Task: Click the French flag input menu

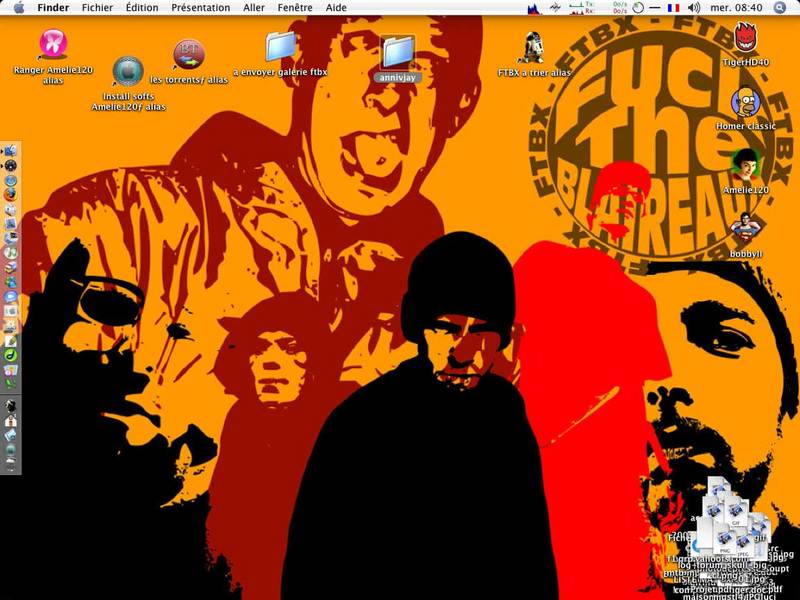Action: [673, 8]
